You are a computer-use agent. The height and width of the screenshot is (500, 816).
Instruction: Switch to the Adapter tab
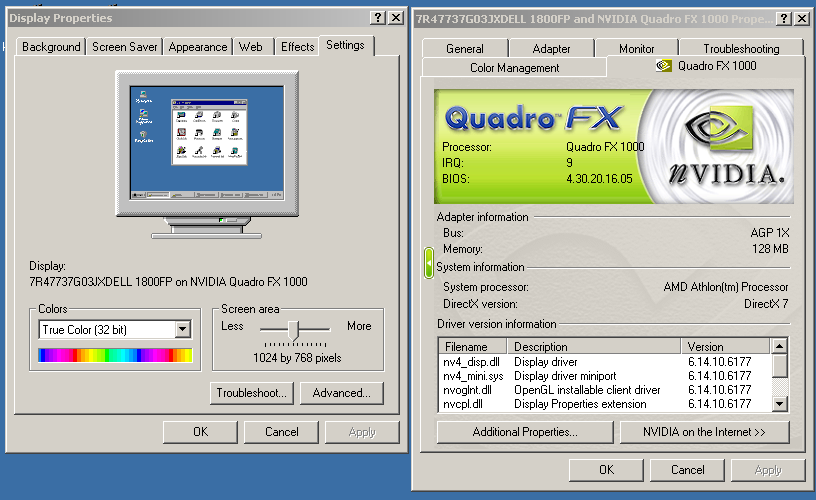coord(551,48)
